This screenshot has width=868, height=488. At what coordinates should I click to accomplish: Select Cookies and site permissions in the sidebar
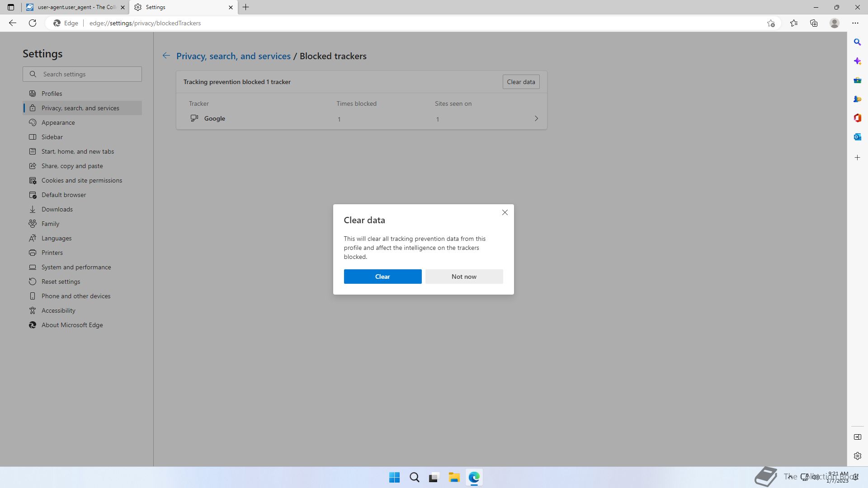pos(82,180)
